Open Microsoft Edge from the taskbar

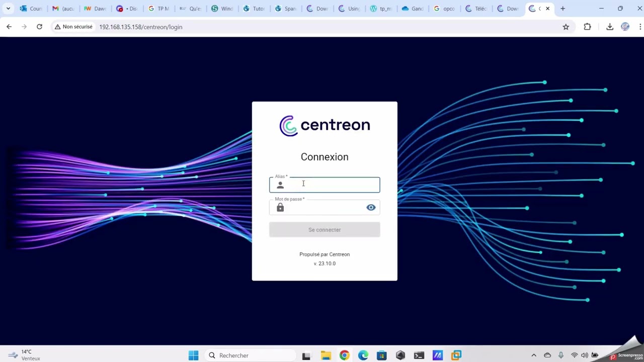click(x=363, y=355)
